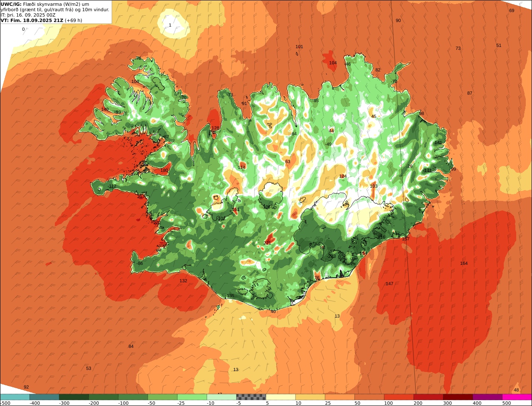Click the map value '48' in the bottom-right corner
Screen dimensions: 532x406
click(x=516, y=390)
